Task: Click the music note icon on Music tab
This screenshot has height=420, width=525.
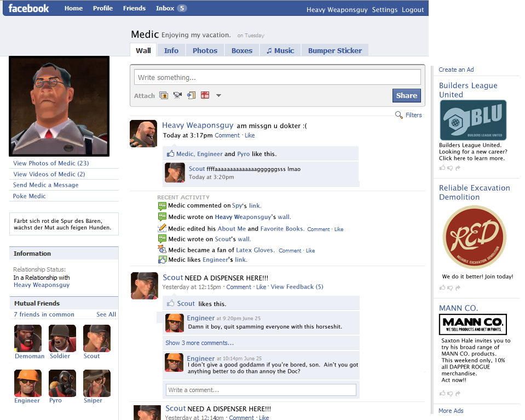Action: [x=269, y=50]
